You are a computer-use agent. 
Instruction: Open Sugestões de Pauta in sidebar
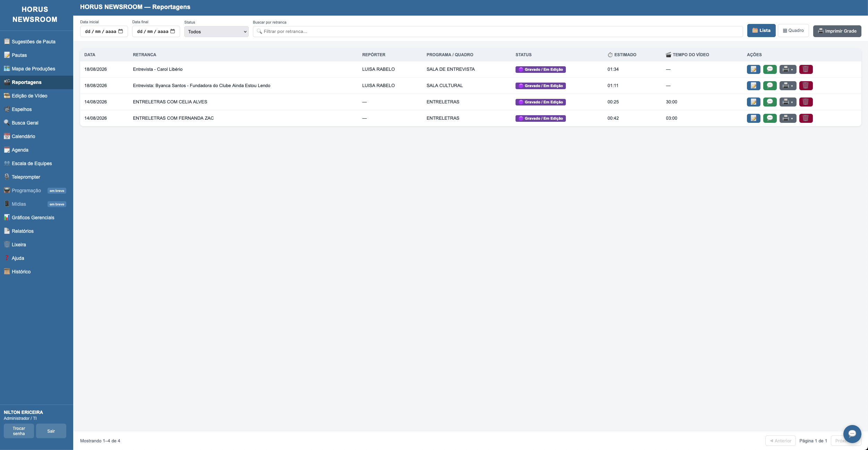click(36, 42)
